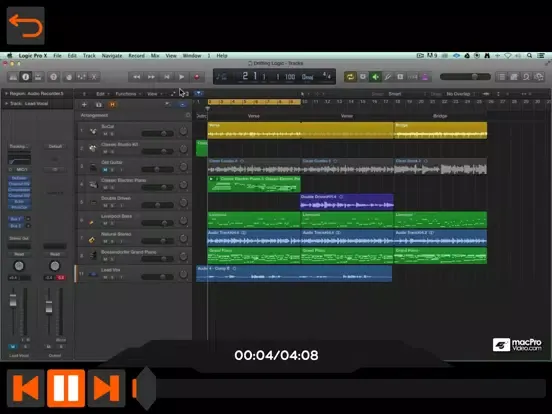Mute the Old Guitar track
Viewport: 552px width, 414px height.
click(x=105, y=170)
